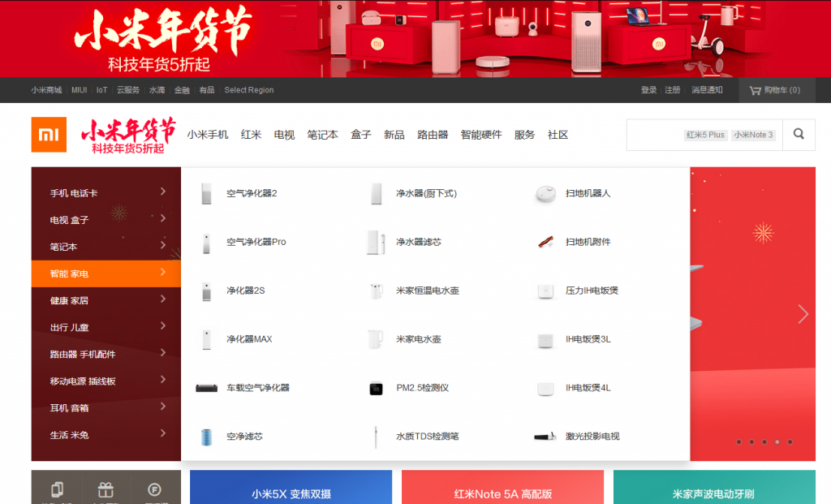
Task: Click the search magnifier button
Action: tap(799, 135)
